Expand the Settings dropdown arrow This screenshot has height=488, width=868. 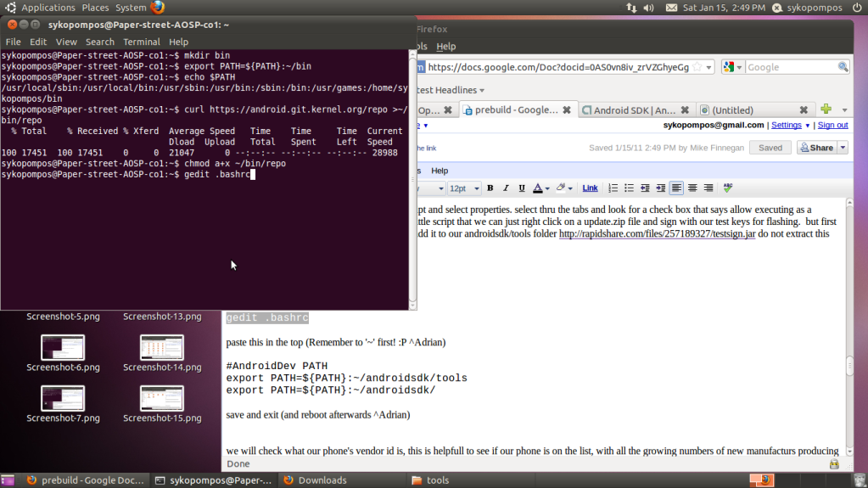807,126
